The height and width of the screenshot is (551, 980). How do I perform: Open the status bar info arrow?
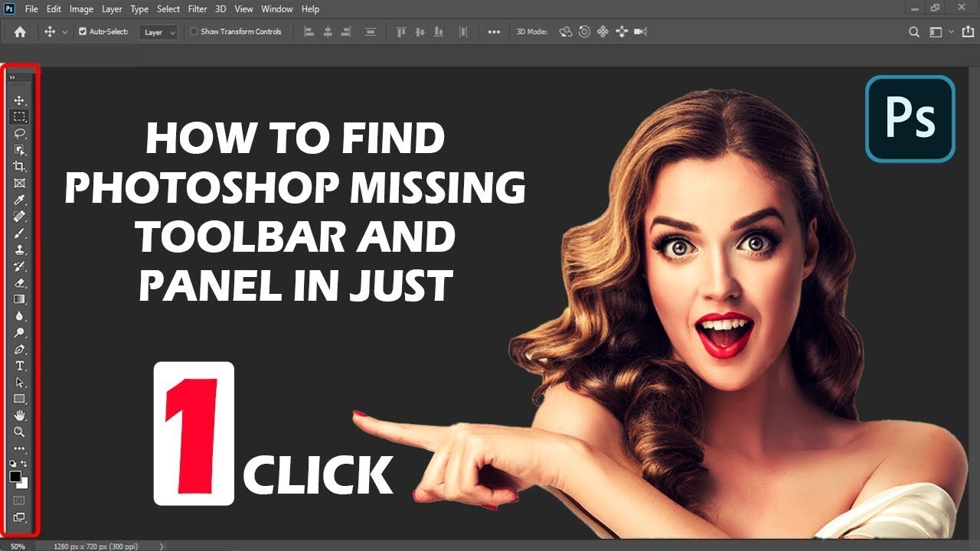161,546
